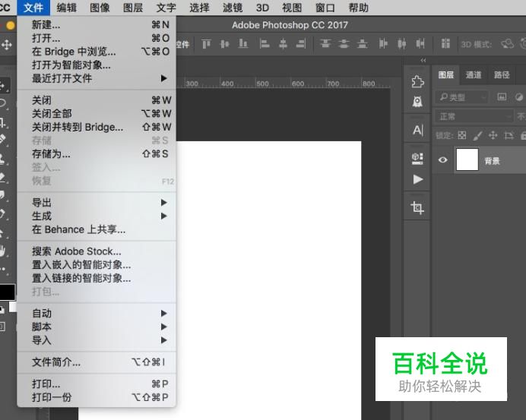Viewport: 526px width, 420px height.
Task: Open the crop-shaped panel icon in dock
Action: point(417,207)
